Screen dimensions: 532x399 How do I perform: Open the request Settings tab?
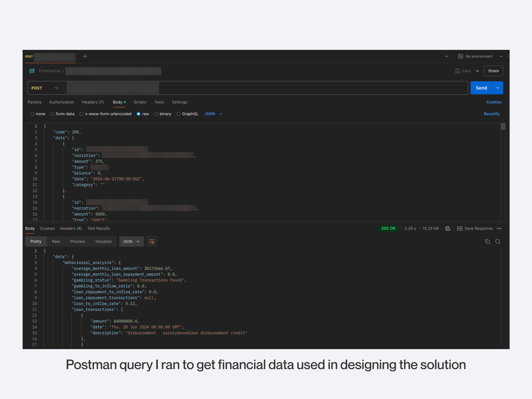(179, 102)
